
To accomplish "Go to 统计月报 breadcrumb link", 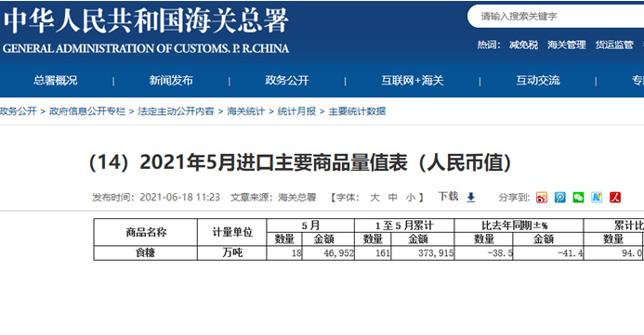I will [x=296, y=111].
